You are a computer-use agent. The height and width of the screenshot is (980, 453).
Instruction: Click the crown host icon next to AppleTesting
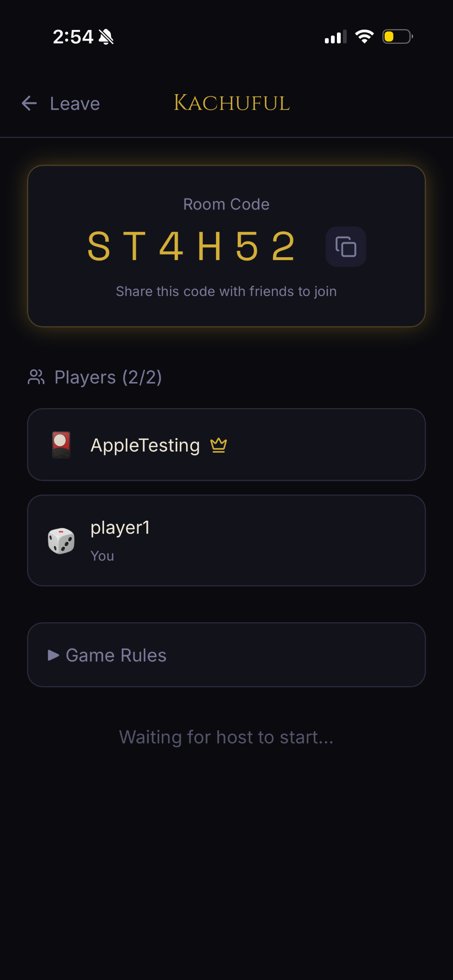tap(219, 445)
